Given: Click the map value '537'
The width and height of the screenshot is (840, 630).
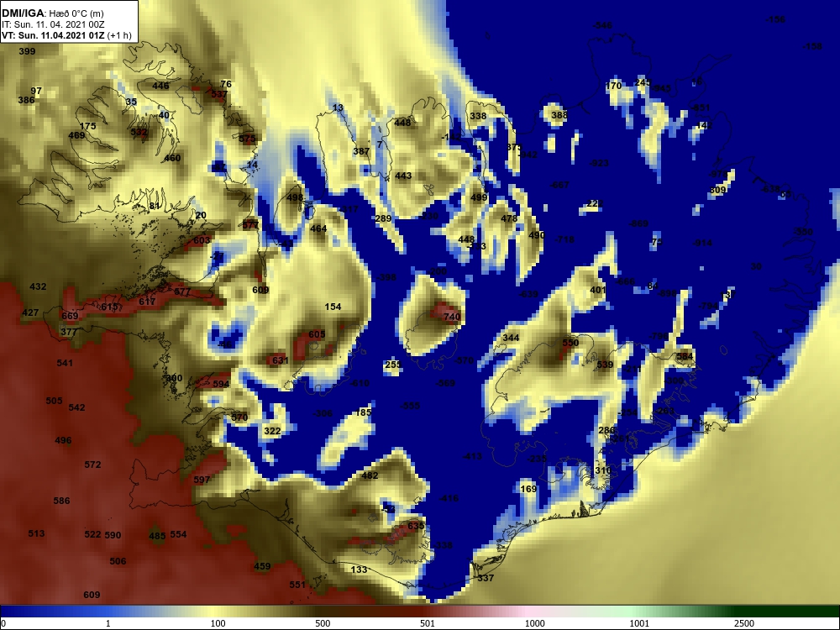Looking at the screenshot, I should [219, 94].
